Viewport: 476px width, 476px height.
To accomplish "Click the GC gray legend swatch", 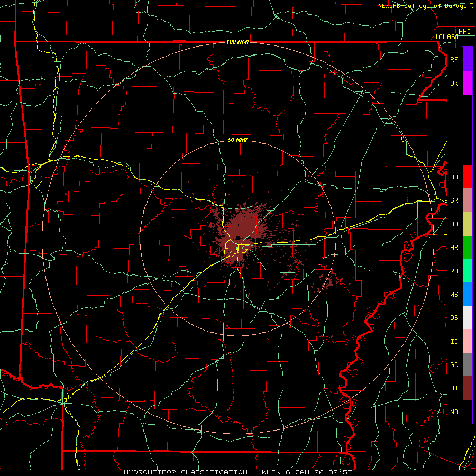I will (x=467, y=364).
